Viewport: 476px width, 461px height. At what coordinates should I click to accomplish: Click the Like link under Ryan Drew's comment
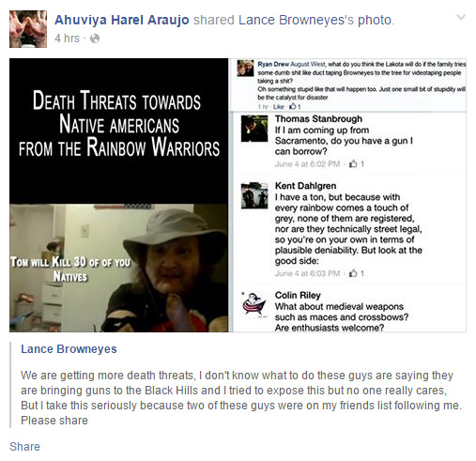(278, 107)
